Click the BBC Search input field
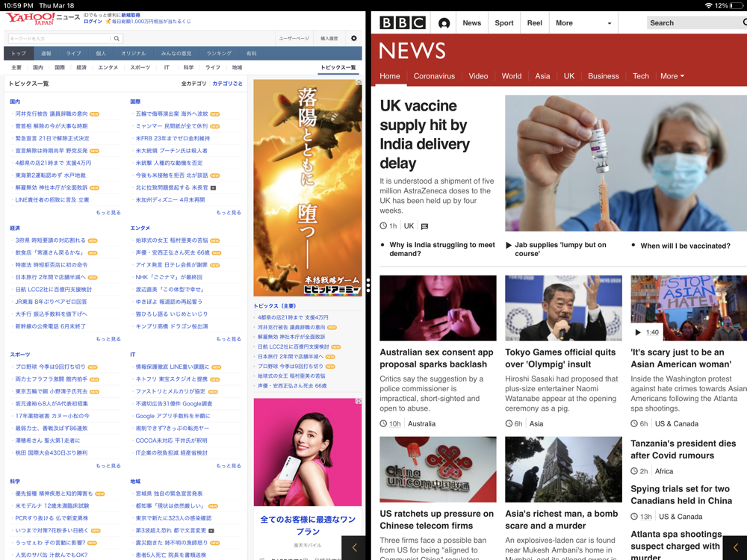This screenshot has width=747, height=560. click(x=696, y=23)
